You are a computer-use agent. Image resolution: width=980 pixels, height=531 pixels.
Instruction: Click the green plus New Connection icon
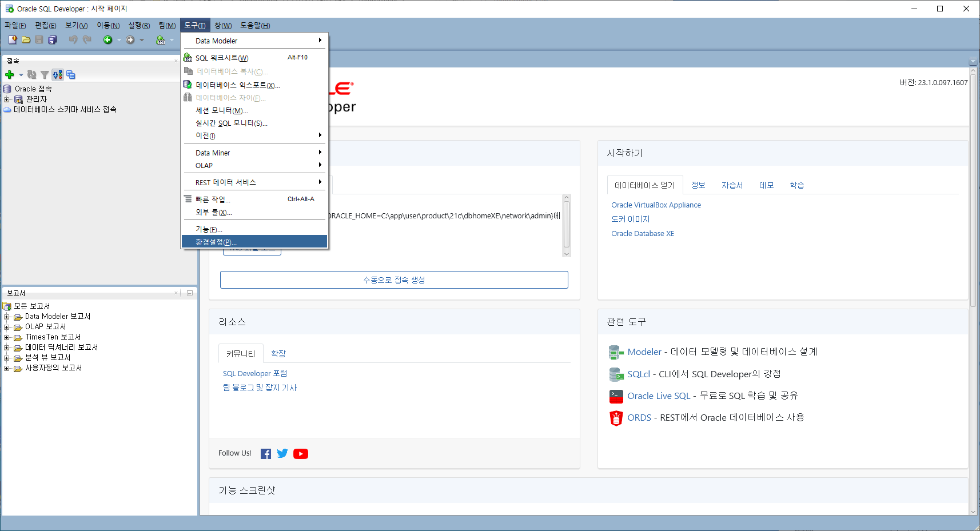pos(10,75)
